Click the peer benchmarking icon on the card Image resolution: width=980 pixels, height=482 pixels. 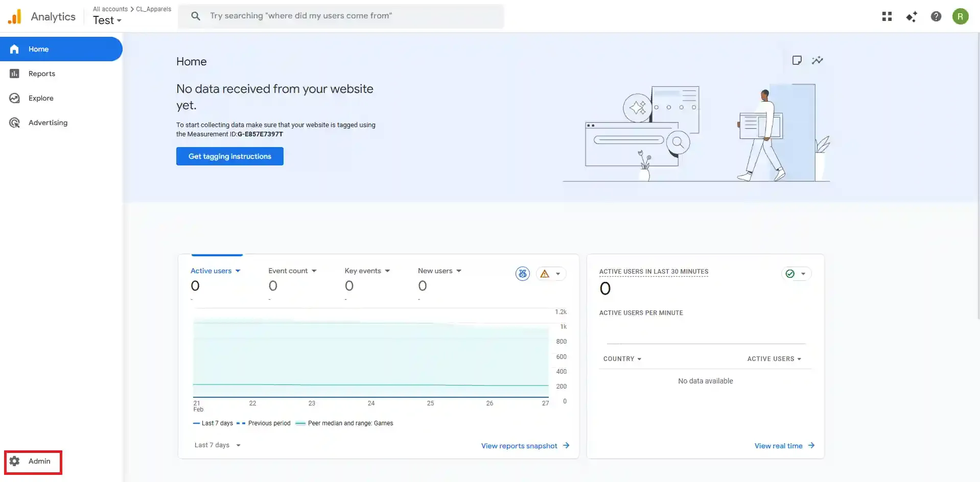pyautogui.click(x=523, y=274)
